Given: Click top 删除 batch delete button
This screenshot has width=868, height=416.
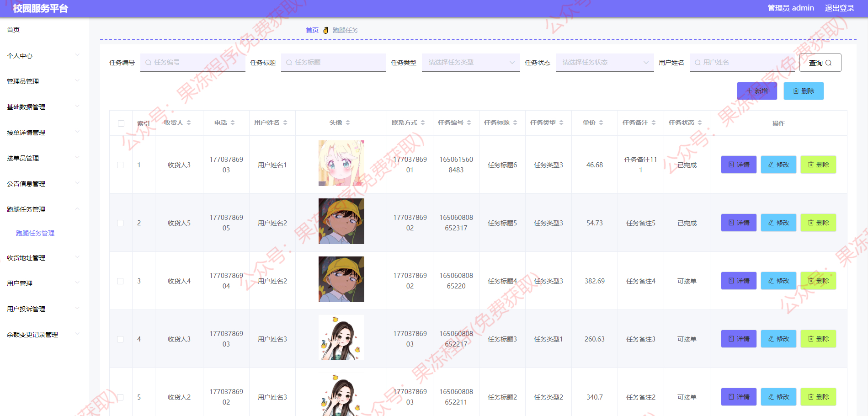Looking at the screenshot, I should tap(804, 91).
